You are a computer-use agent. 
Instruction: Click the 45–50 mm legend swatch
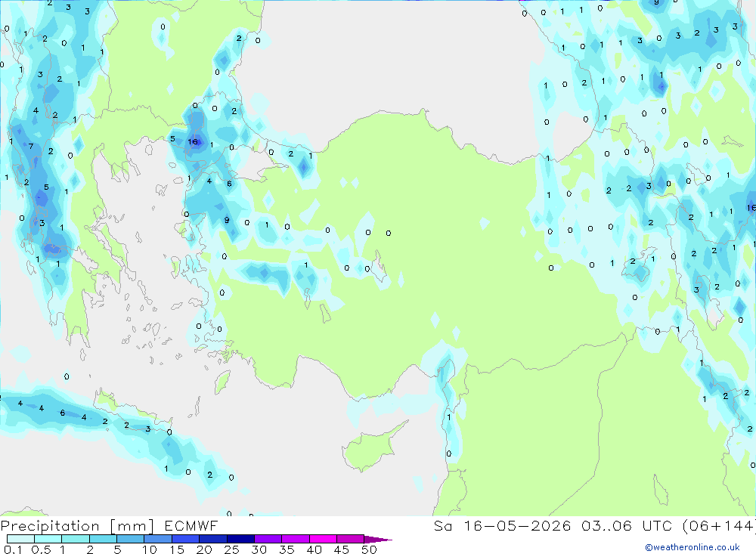[350, 539]
